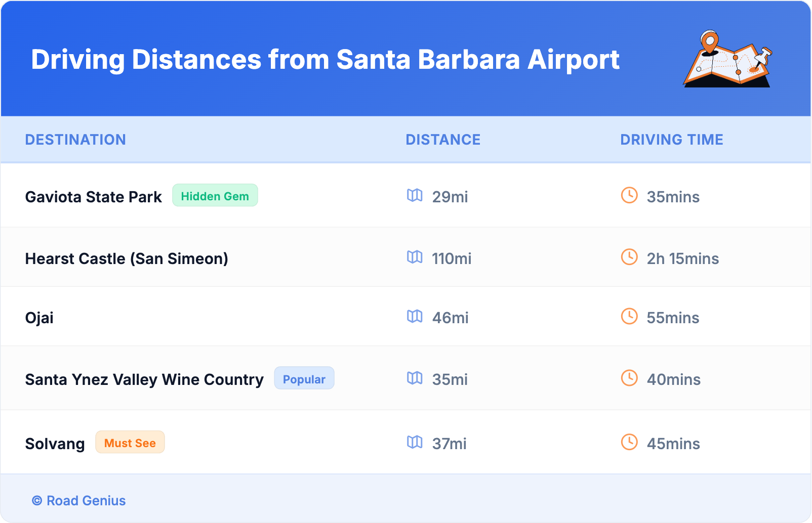Select the Hidden Gem badge
The height and width of the screenshot is (523, 812).
215,196
